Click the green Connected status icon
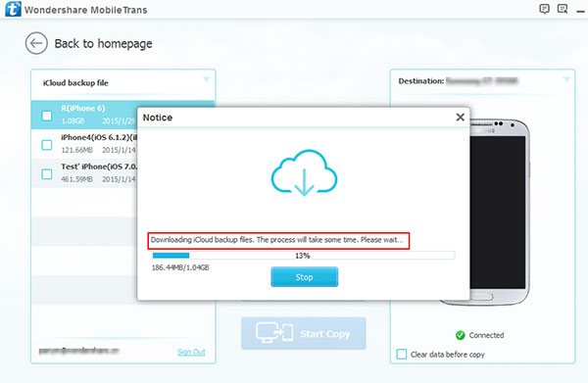The width and height of the screenshot is (588, 383). (461, 335)
